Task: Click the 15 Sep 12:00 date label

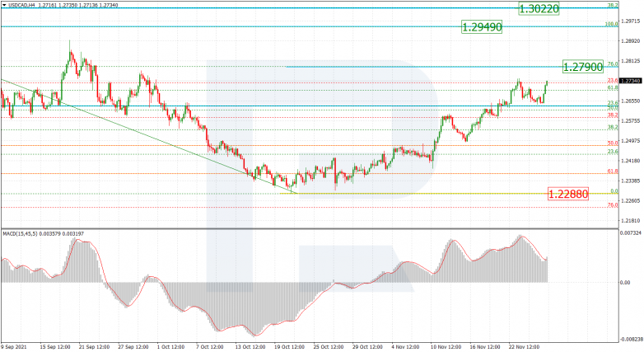Action: tap(54, 347)
